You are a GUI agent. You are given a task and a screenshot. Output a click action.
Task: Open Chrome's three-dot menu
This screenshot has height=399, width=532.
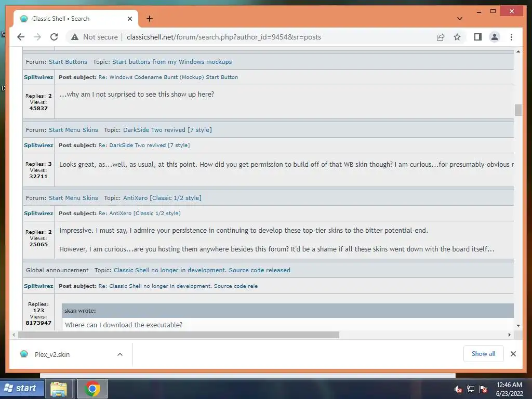click(x=511, y=37)
